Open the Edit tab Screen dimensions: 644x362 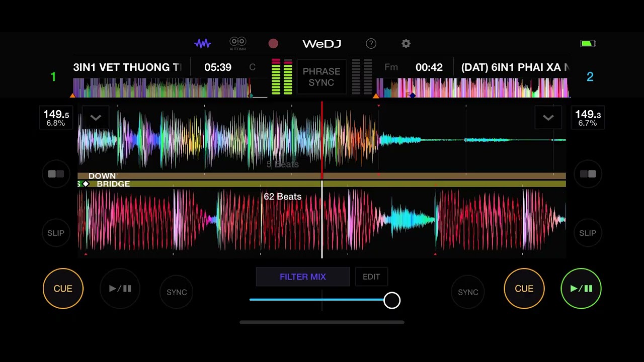click(x=371, y=277)
